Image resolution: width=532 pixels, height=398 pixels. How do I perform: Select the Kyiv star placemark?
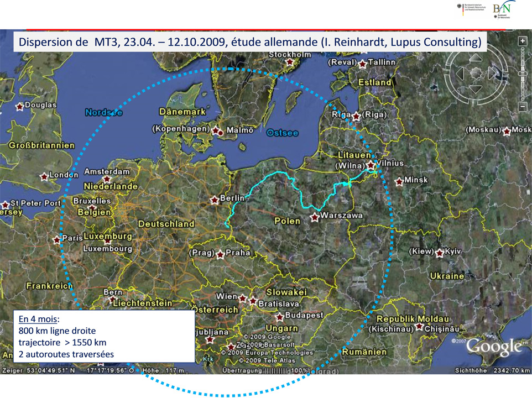440,253
